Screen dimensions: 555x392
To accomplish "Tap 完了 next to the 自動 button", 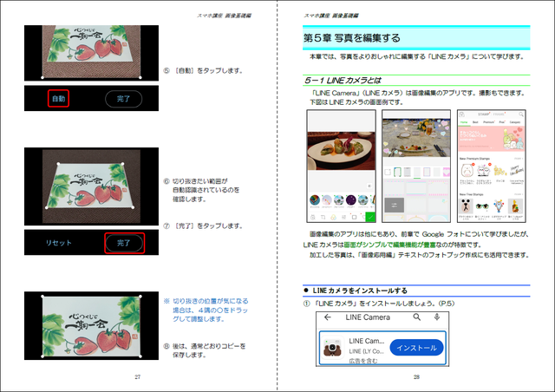I will (x=123, y=99).
